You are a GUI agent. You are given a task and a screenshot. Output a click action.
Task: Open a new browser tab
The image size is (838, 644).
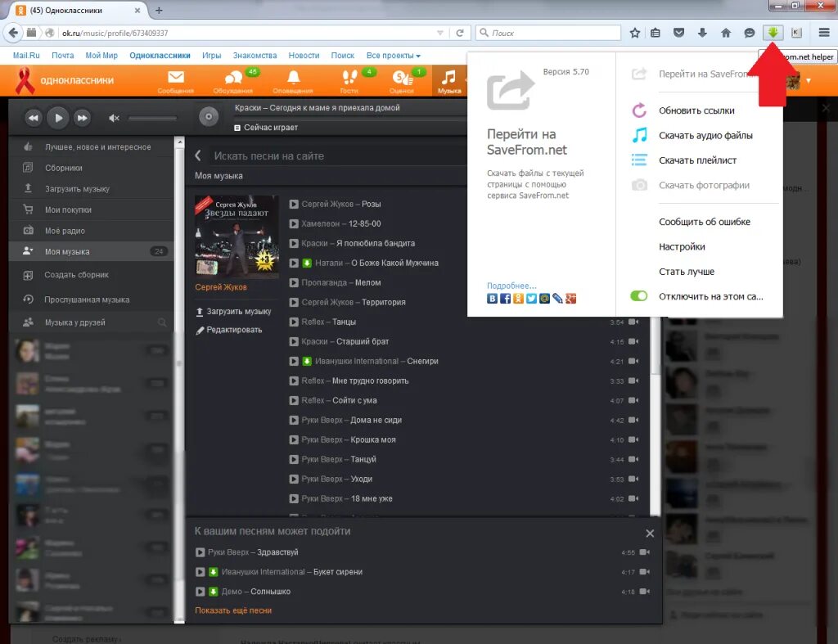(159, 10)
